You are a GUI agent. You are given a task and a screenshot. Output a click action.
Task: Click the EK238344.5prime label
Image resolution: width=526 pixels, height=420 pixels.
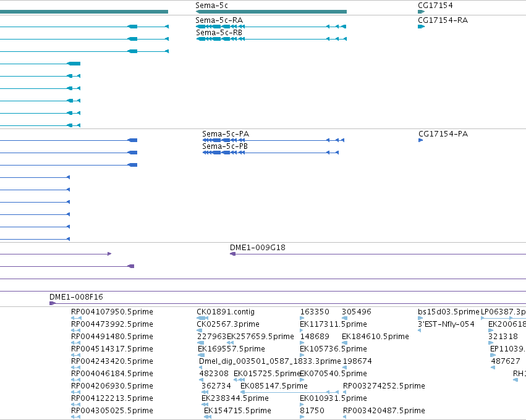(235, 398)
